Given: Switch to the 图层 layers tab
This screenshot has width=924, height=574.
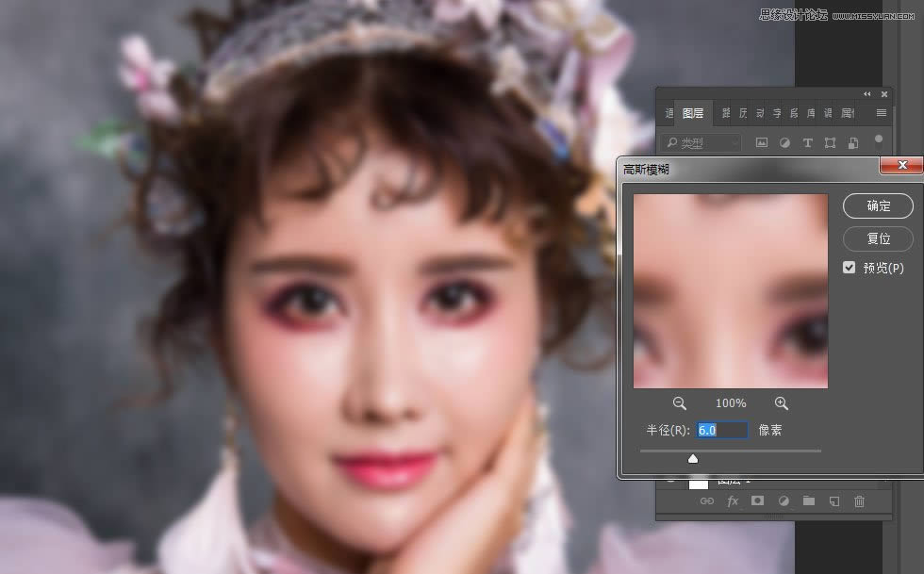Looking at the screenshot, I should pos(693,113).
